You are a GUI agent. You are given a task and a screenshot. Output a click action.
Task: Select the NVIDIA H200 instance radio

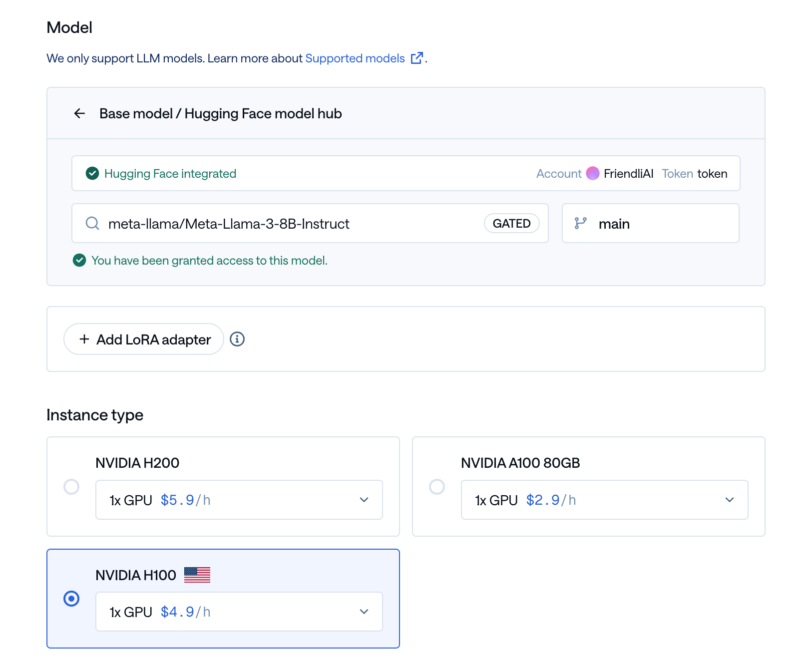coord(71,487)
